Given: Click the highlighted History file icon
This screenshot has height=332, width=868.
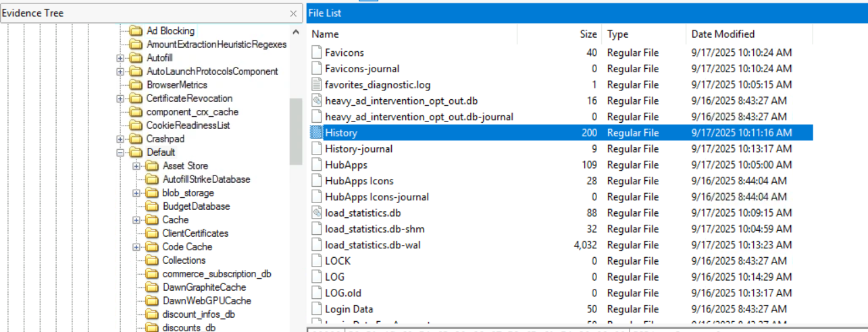Looking at the screenshot, I should click(317, 133).
